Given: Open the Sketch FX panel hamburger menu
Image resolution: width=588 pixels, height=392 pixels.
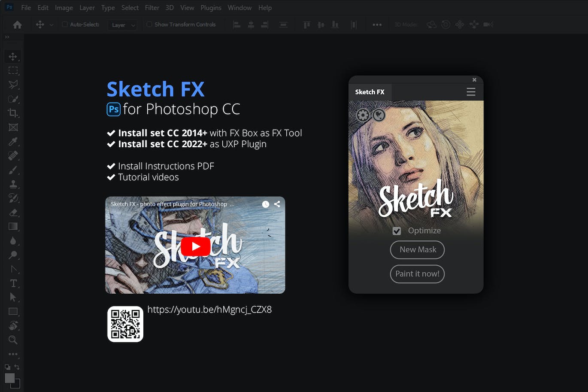Looking at the screenshot, I should (470, 91).
